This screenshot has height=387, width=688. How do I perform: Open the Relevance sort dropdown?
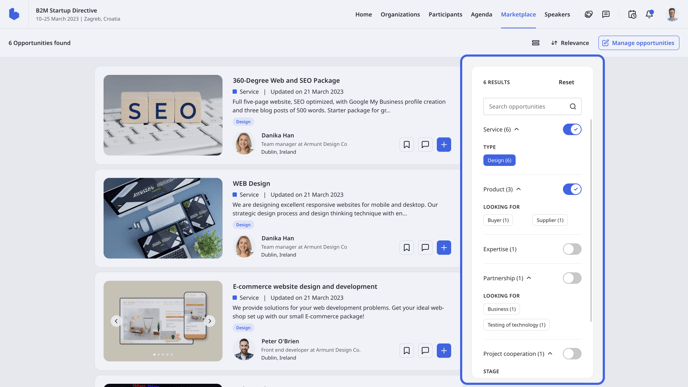[570, 43]
